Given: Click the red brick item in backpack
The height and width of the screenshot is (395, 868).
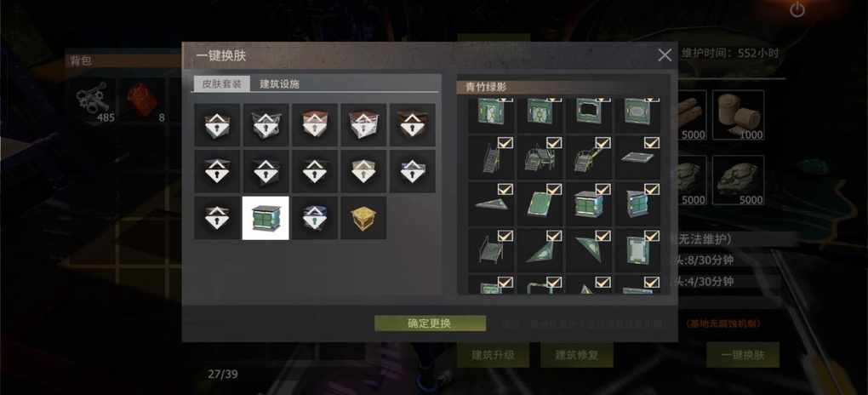Looking at the screenshot, I should click(x=143, y=100).
